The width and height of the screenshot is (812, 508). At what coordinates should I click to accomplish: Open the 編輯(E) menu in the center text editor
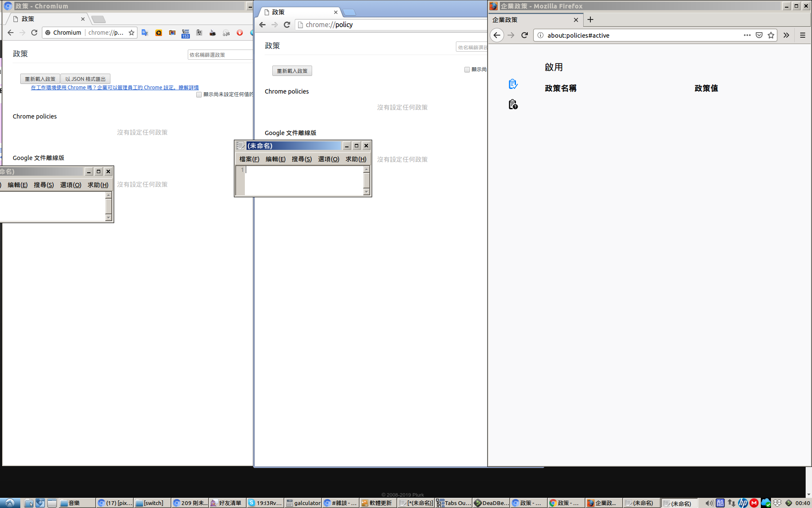pyautogui.click(x=275, y=159)
